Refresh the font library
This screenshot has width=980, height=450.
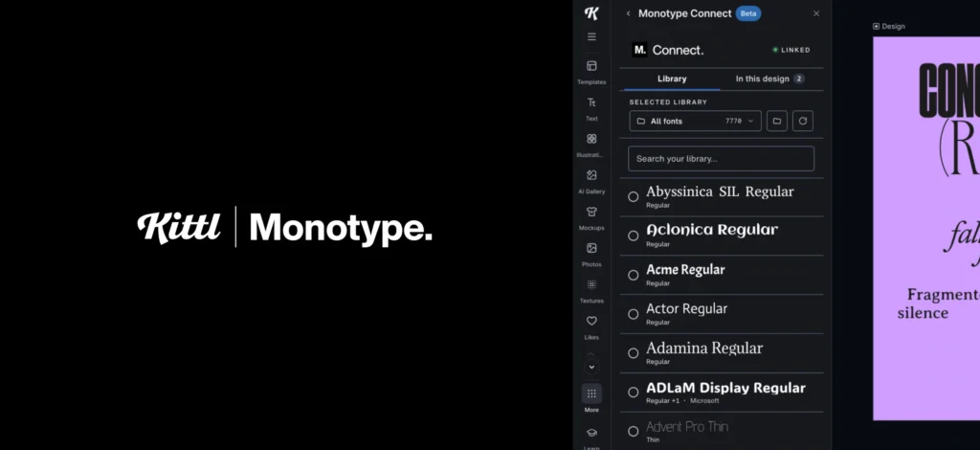(x=803, y=122)
